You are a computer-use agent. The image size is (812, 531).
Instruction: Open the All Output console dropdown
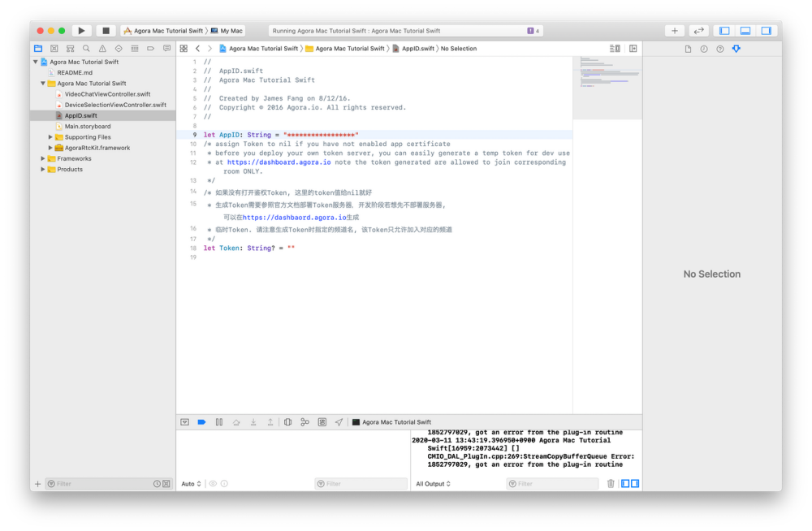(x=434, y=483)
